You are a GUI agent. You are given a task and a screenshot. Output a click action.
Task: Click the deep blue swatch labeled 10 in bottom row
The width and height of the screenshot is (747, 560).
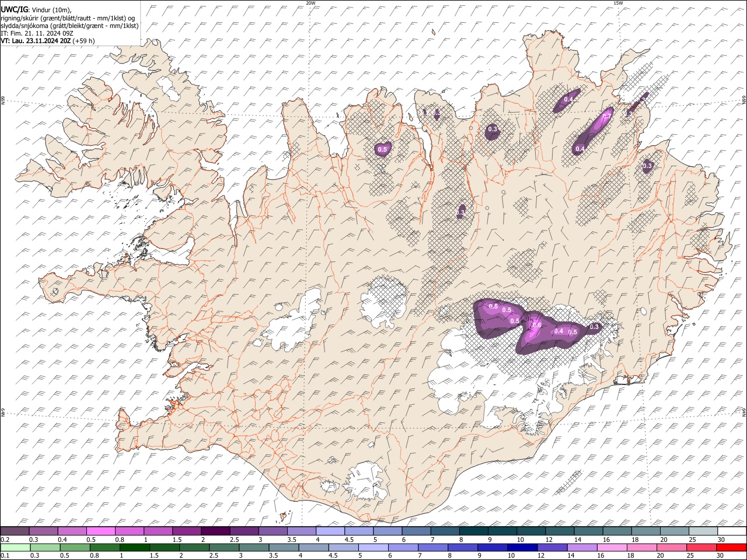(x=522, y=547)
